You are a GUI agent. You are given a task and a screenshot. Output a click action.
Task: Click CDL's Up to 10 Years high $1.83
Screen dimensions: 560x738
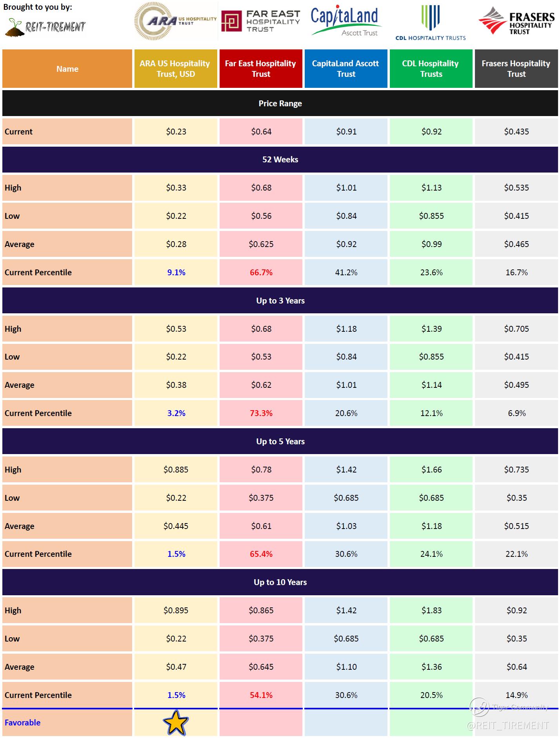tap(431, 611)
